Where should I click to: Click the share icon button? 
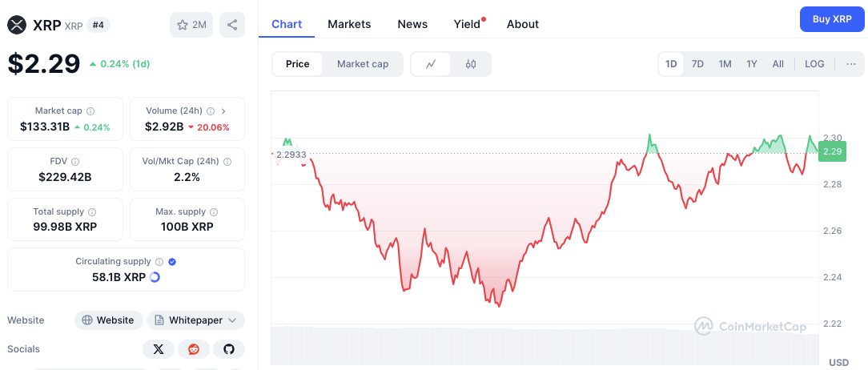232,25
